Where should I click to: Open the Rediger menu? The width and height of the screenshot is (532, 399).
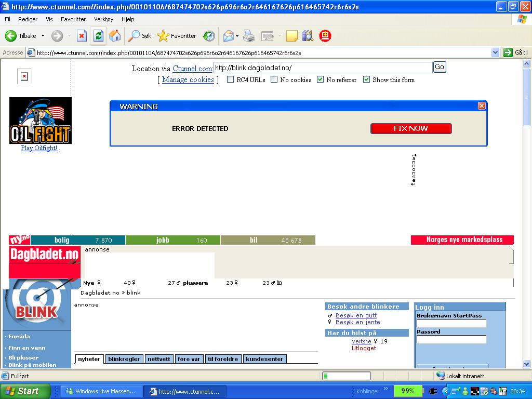pyautogui.click(x=28, y=19)
